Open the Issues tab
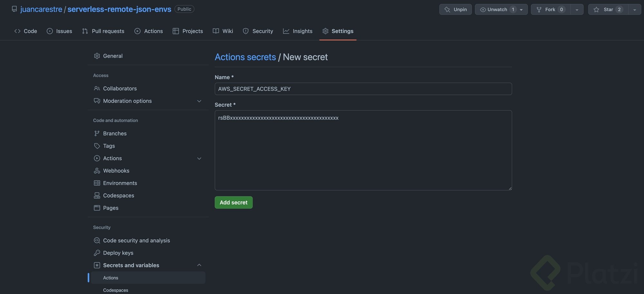This screenshot has height=294, width=644. [60, 31]
